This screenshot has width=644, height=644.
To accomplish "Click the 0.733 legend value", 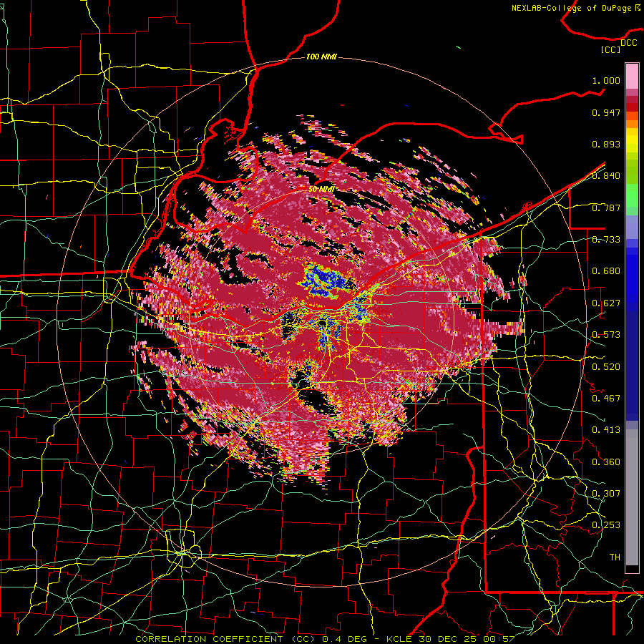I will (606, 240).
